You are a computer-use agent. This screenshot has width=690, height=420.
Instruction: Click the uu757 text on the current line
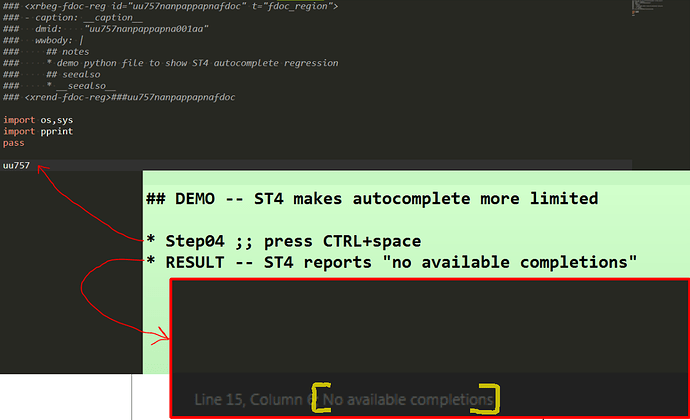click(16, 165)
